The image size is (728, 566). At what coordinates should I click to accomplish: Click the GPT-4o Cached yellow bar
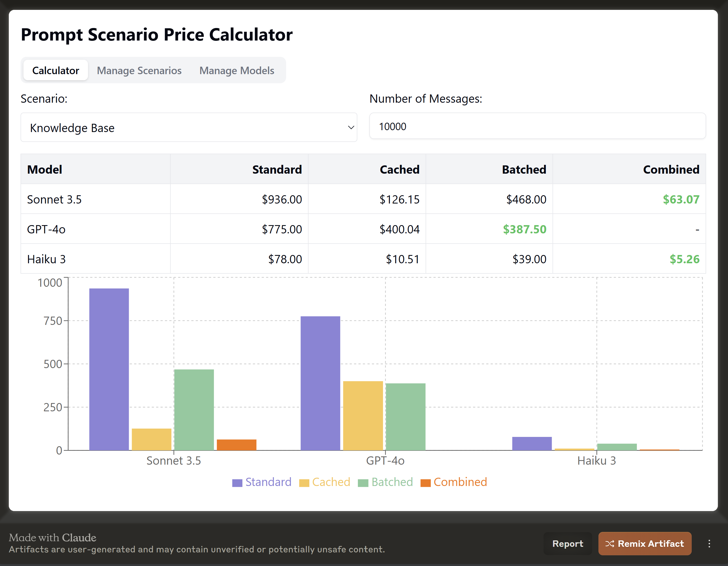[363, 415]
